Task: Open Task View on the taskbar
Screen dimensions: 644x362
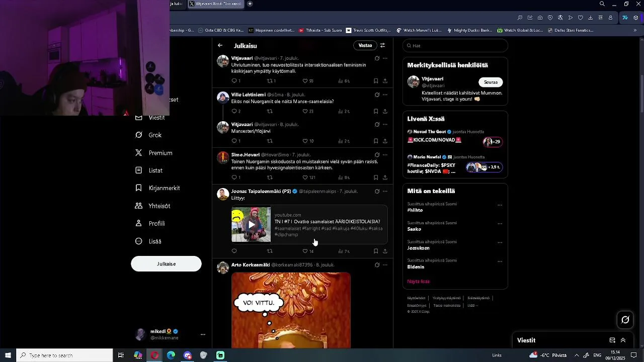Action: 121,355
